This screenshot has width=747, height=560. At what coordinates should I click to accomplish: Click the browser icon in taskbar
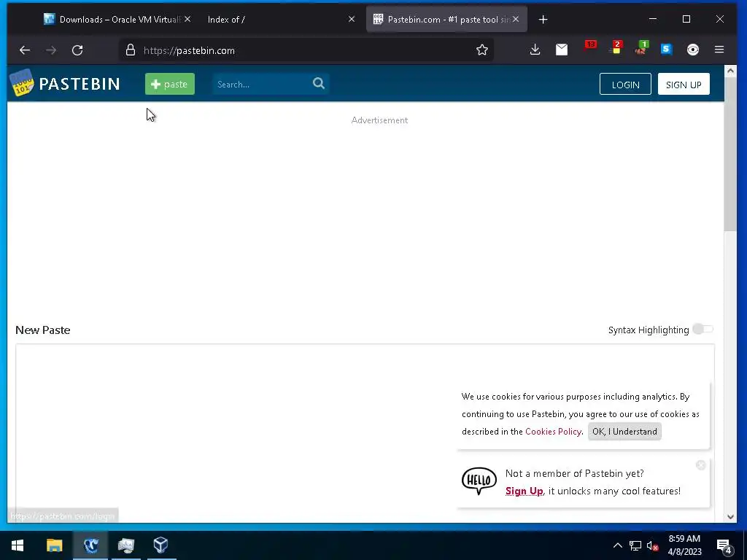pyautogui.click(x=90, y=545)
